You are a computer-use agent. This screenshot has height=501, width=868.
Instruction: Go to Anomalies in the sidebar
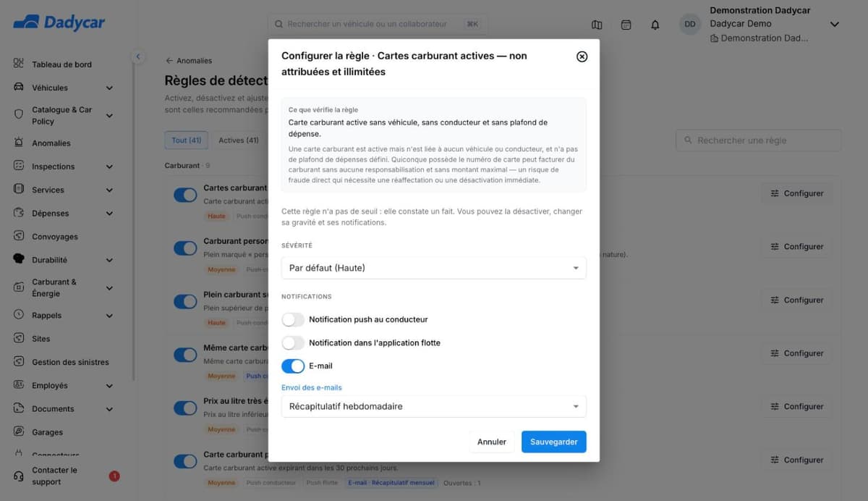click(51, 143)
